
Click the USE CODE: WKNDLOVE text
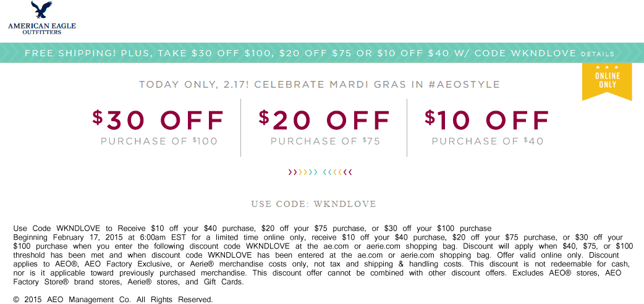tap(313, 204)
